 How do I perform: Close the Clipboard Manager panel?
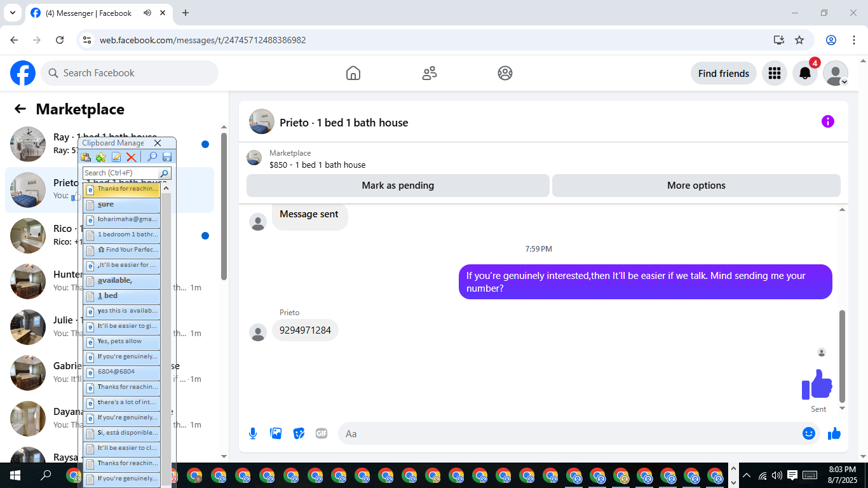pos(158,143)
